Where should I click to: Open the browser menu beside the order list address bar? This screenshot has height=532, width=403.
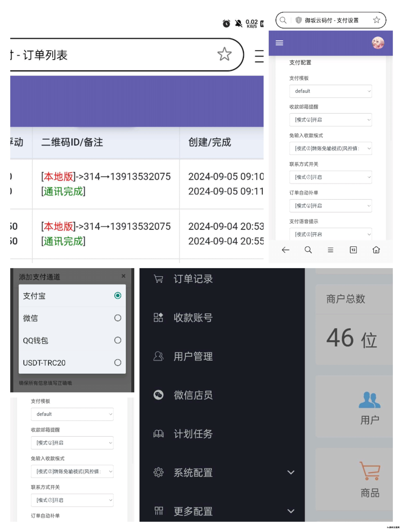(259, 56)
